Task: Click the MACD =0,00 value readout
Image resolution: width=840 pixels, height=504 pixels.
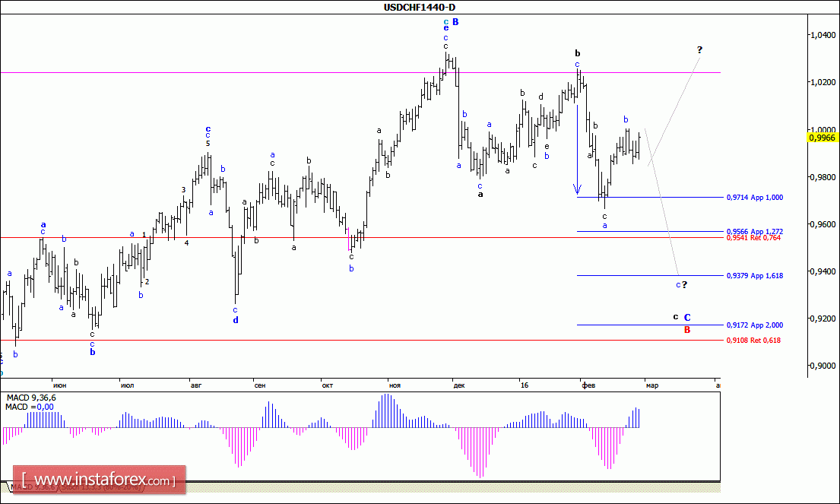Action: pyautogui.click(x=30, y=407)
